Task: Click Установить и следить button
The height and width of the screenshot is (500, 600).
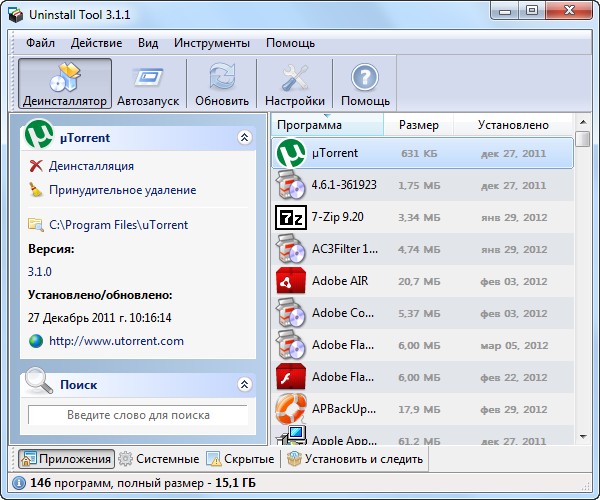Action: pyautogui.click(x=355, y=459)
